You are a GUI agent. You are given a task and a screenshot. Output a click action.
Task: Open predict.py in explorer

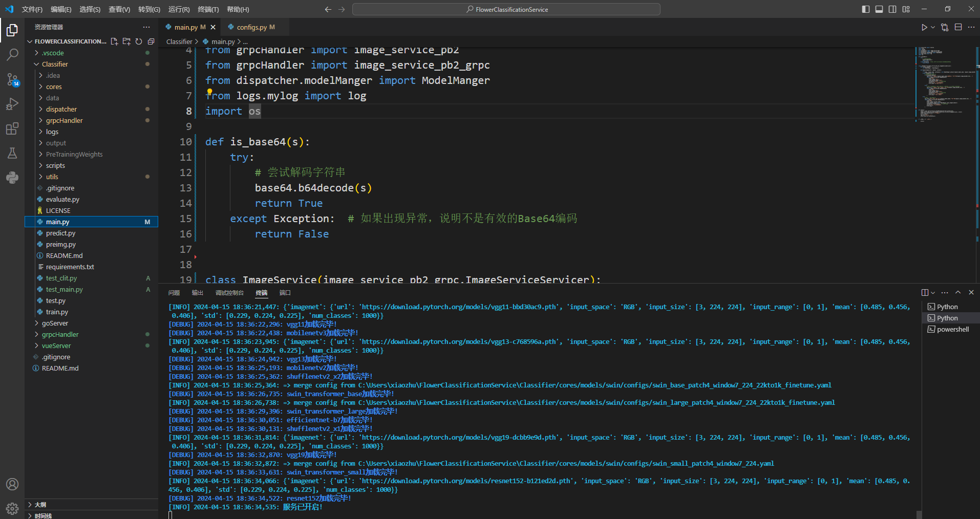pos(91,233)
